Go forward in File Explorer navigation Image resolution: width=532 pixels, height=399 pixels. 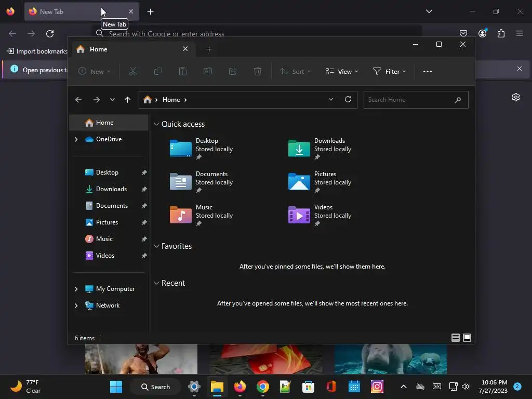96,100
